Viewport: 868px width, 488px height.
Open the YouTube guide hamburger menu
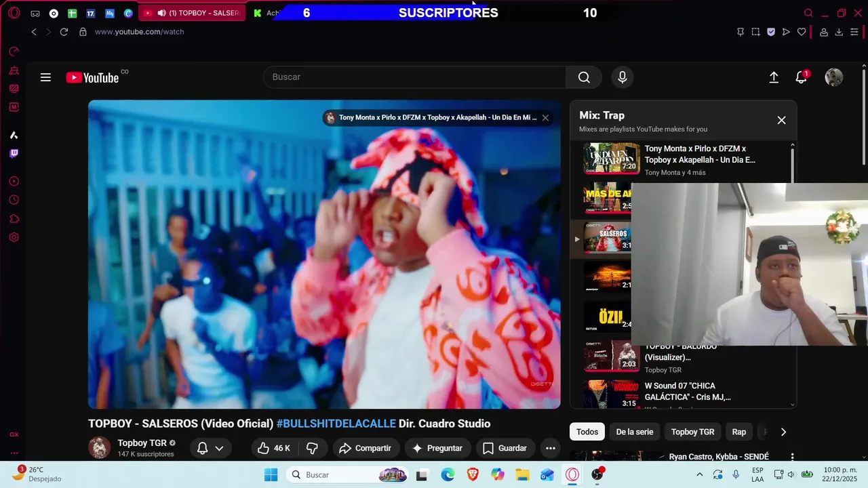tap(45, 77)
